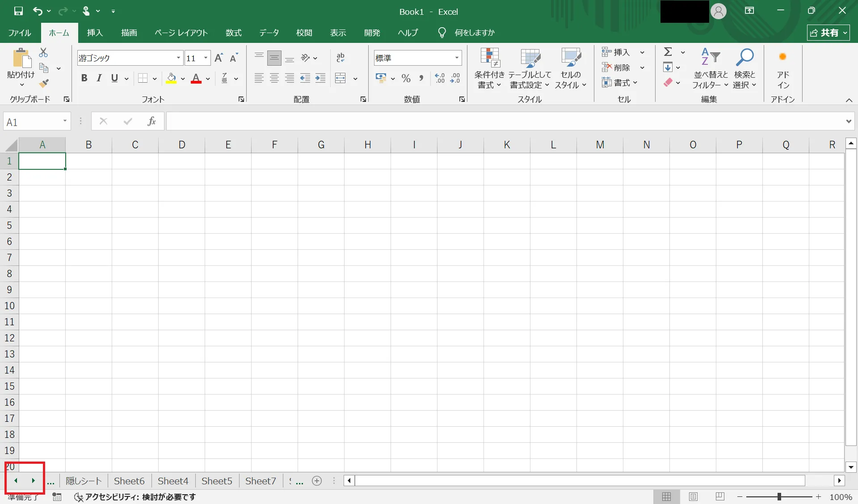The image size is (858, 504).
Task: Toggle Bold formatting
Action: (x=84, y=79)
